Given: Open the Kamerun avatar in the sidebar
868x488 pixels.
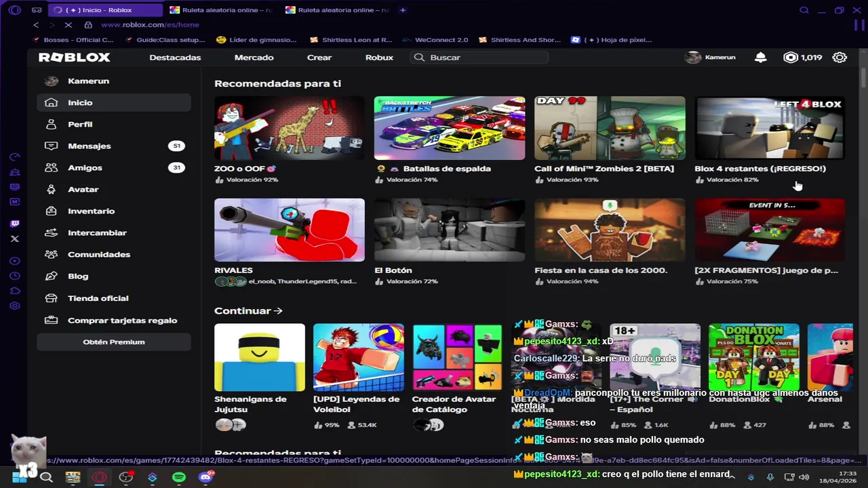Looking at the screenshot, I should pos(52,81).
